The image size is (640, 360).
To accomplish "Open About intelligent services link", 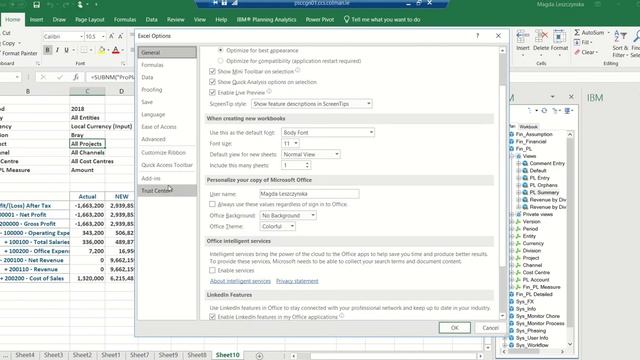I will point(240,281).
